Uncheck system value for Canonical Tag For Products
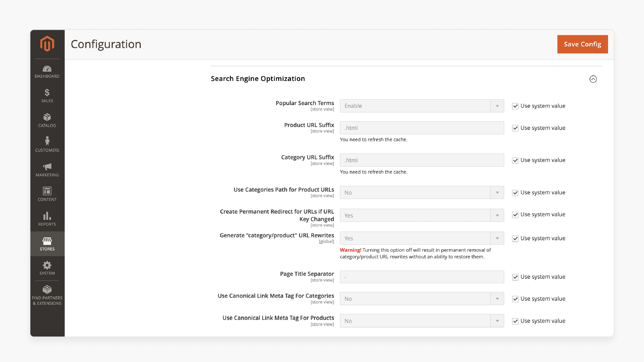The image size is (644, 362). point(515,321)
